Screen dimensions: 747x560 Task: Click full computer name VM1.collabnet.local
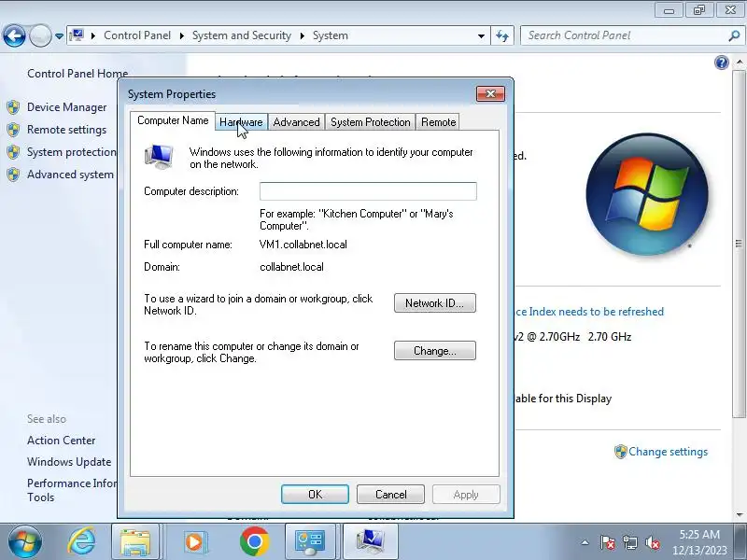tap(303, 245)
